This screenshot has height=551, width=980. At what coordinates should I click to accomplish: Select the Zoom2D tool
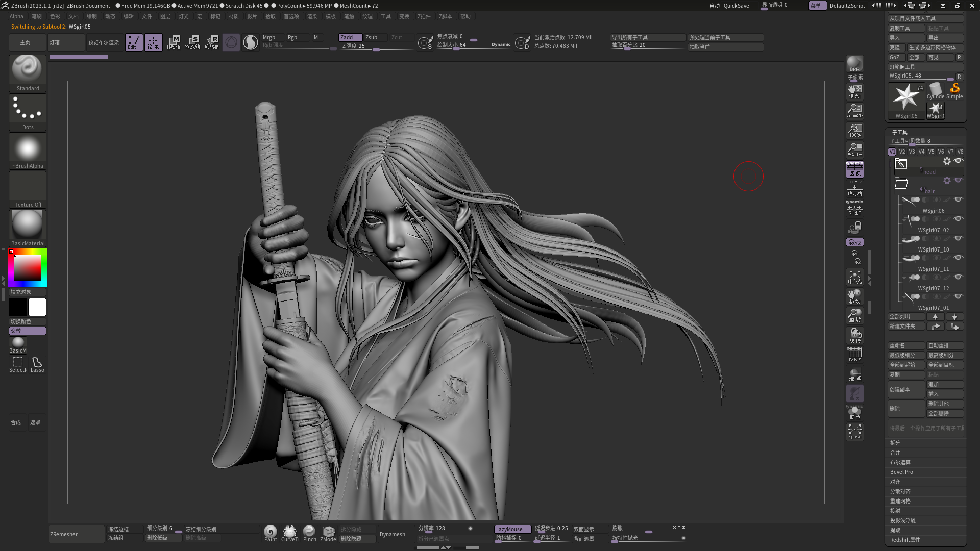(x=854, y=110)
